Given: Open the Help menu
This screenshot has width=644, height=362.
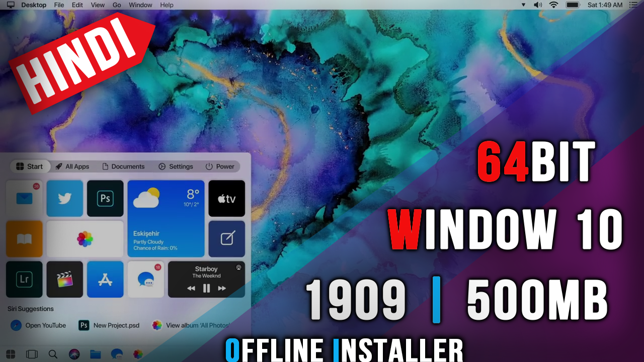Looking at the screenshot, I should [167, 5].
